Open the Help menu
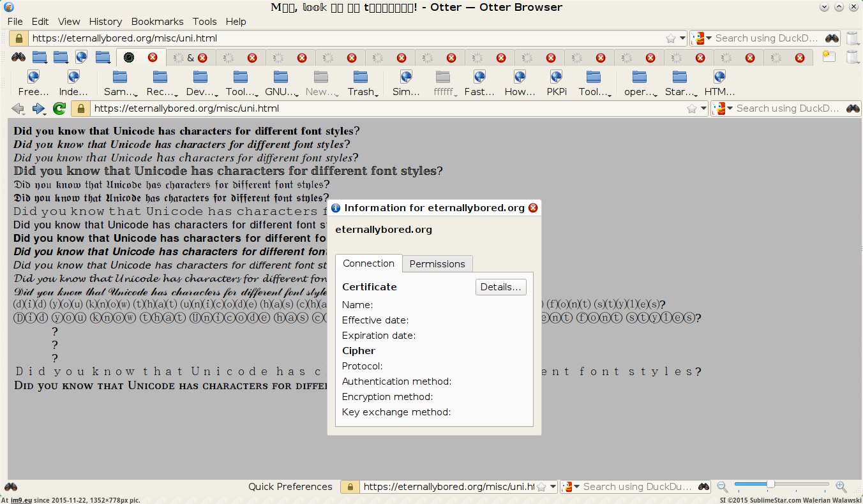This screenshot has height=504, width=863. [x=236, y=21]
